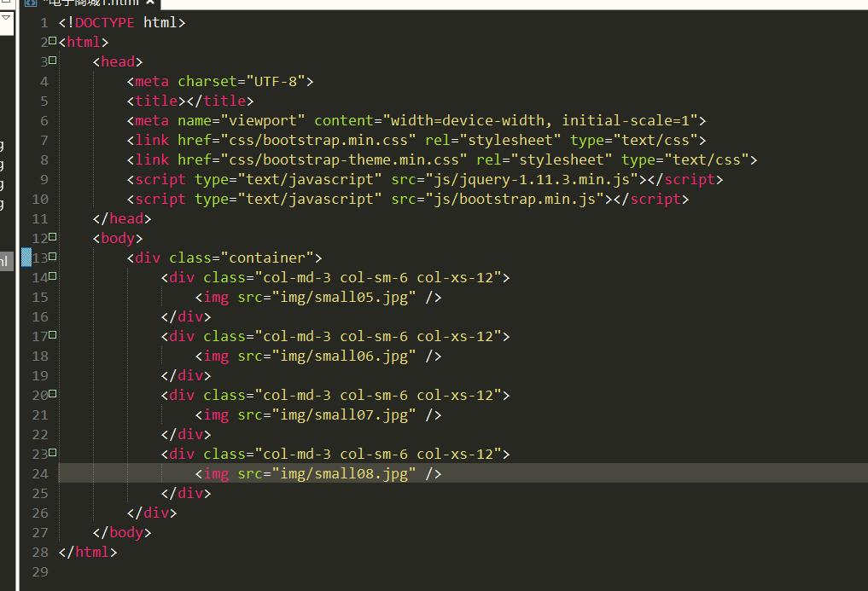Click "img/small07.jpg" on line 21
The width and height of the screenshot is (868, 591).
(344, 415)
